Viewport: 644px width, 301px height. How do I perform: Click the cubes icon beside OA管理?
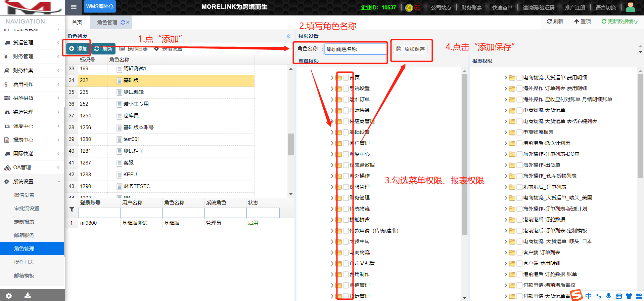tap(7, 167)
